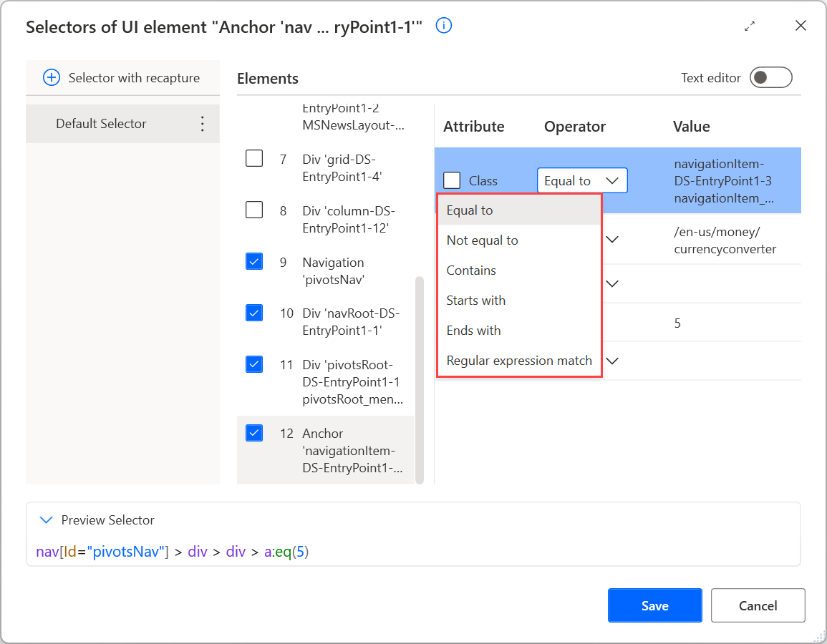This screenshot has width=827, height=644.
Task: Select the Default Selector entry
Action: (x=122, y=124)
